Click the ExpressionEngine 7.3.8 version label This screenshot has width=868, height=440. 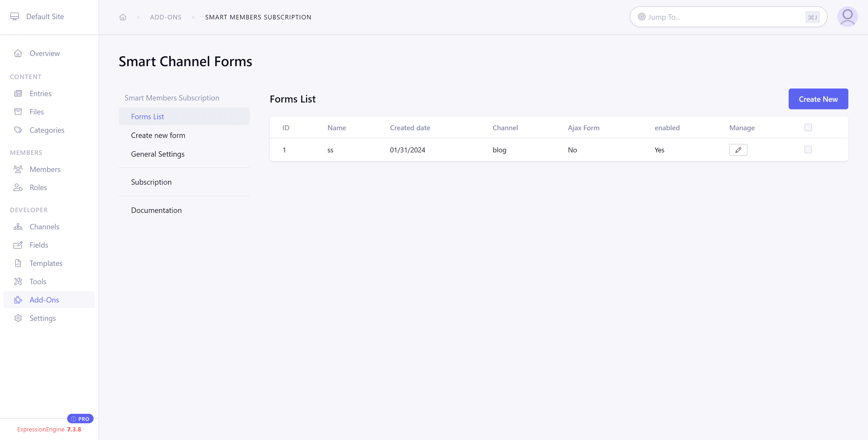coord(49,429)
